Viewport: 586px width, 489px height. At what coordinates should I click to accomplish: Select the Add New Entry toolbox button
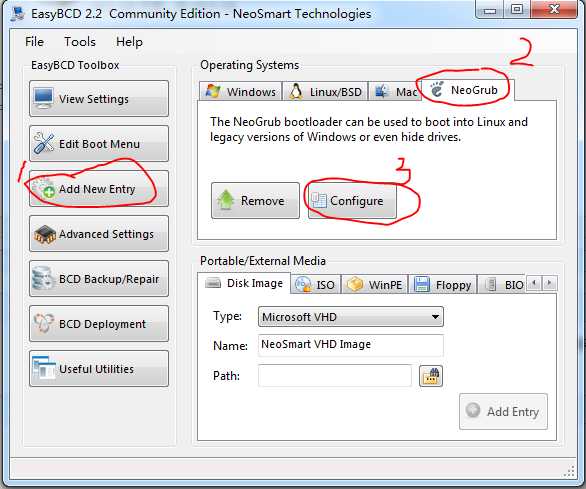tap(99, 188)
